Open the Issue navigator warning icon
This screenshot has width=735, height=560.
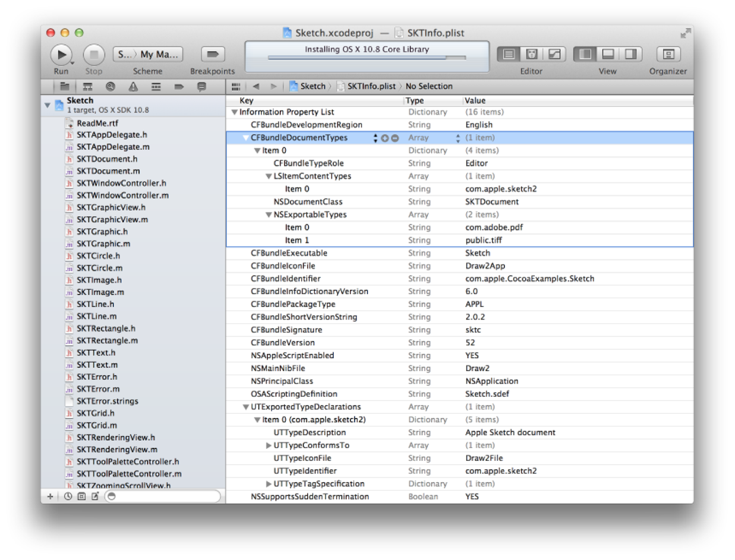(133, 86)
